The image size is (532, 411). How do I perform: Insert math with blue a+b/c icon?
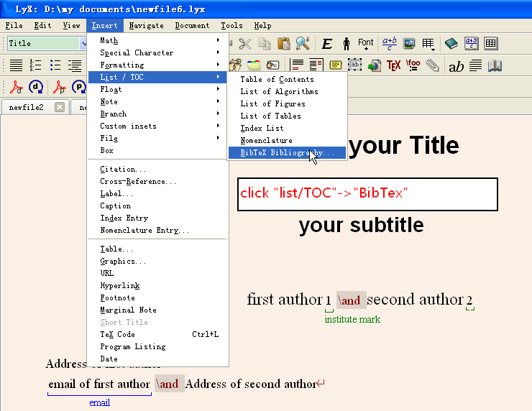(x=389, y=44)
